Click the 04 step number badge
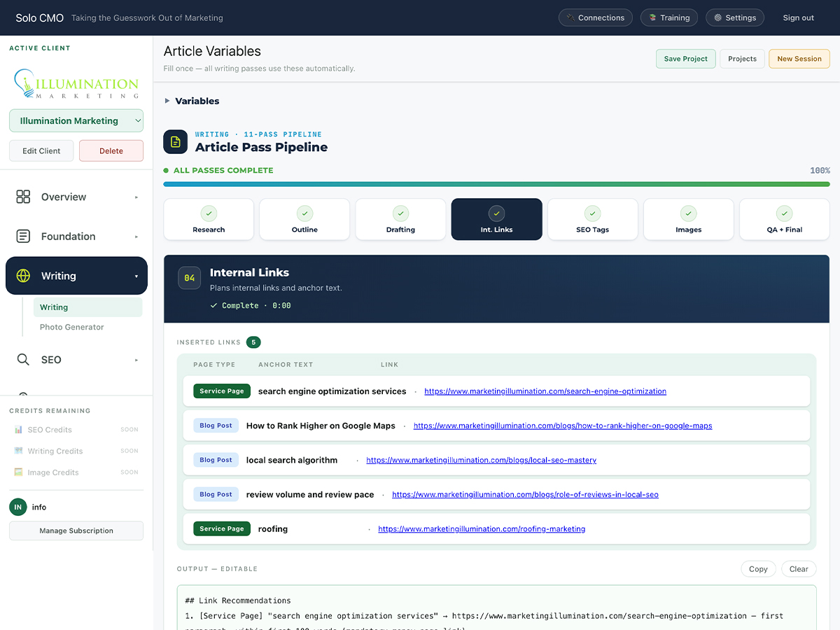 click(190, 278)
